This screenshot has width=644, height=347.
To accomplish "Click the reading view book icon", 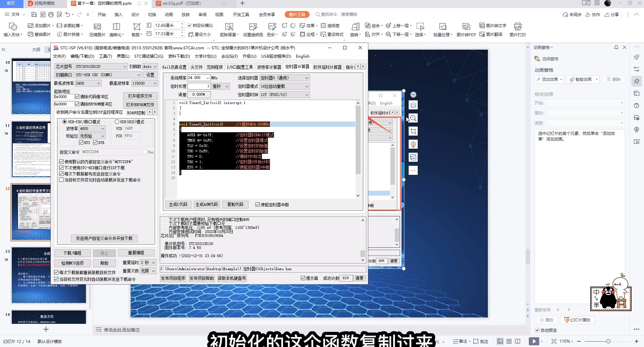I will [518, 341].
